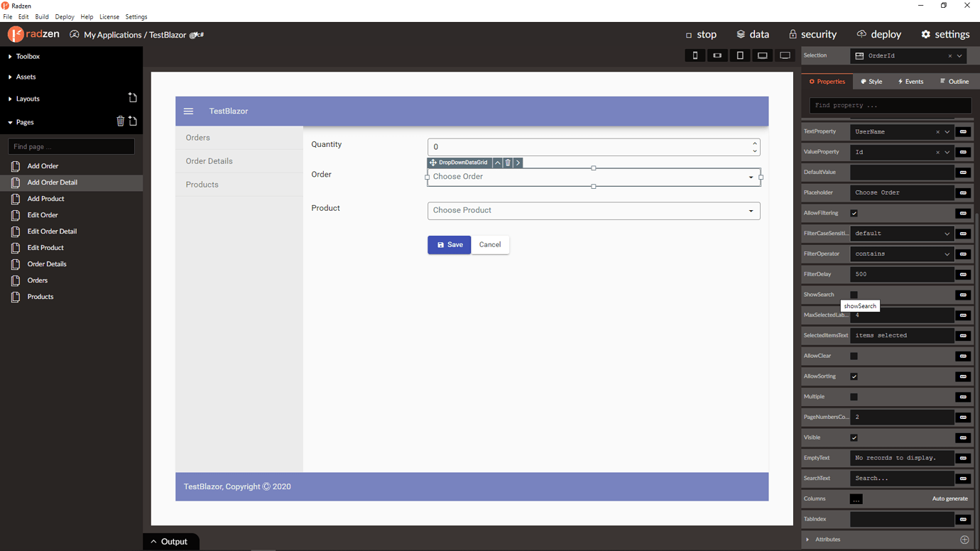This screenshot has width=980, height=551.
Task: Open the File menu
Action: point(8,16)
